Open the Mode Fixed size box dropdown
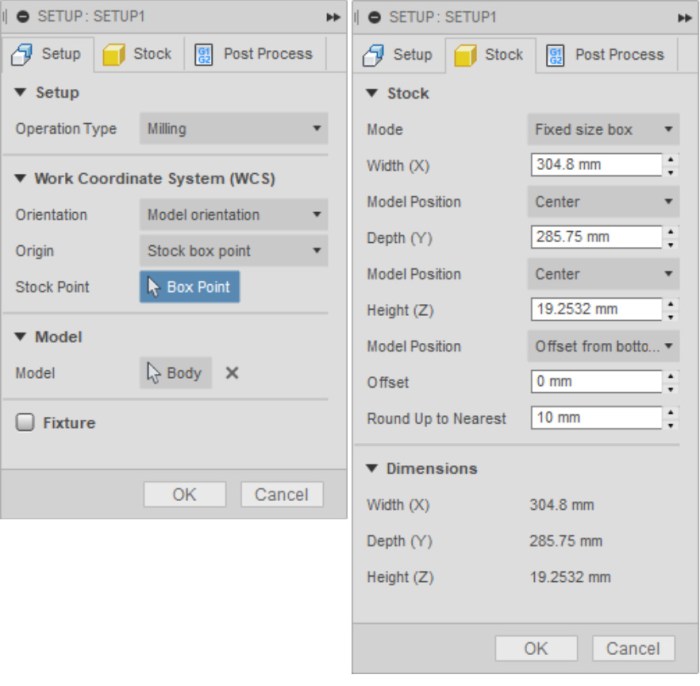The width and height of the screenshot is (700, 686). tap(603, 130)
